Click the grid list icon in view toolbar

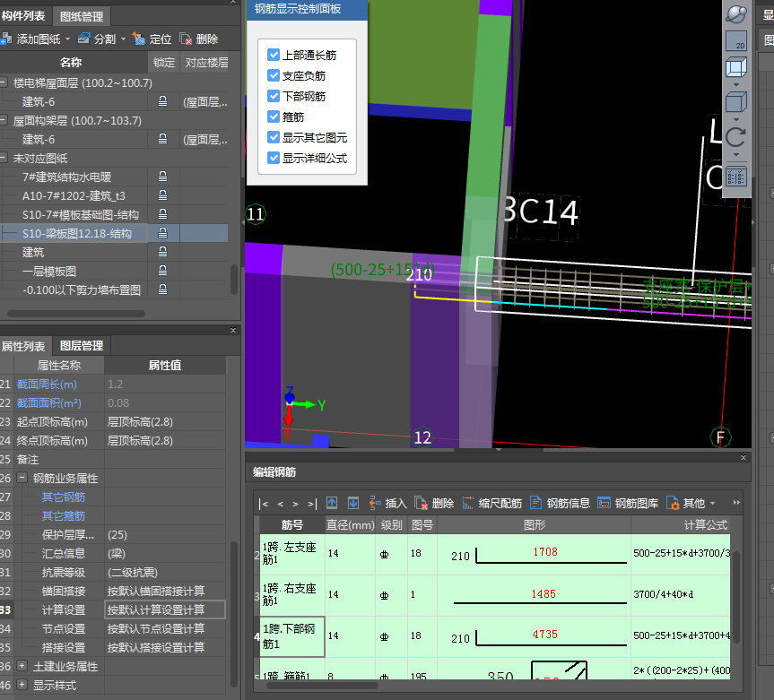click(736, 177)
